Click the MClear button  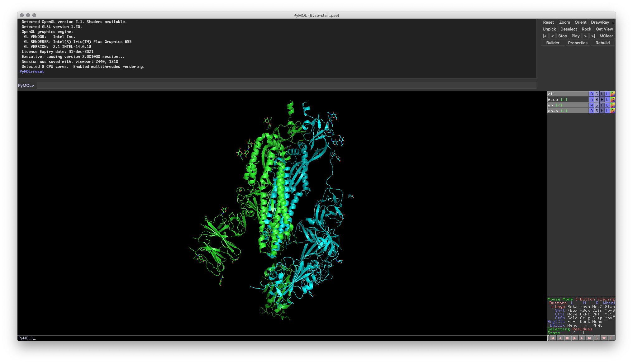point(606,36)
